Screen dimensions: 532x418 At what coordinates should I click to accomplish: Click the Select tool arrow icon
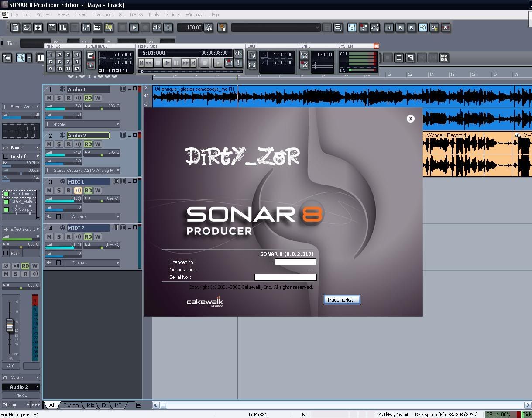21,58
